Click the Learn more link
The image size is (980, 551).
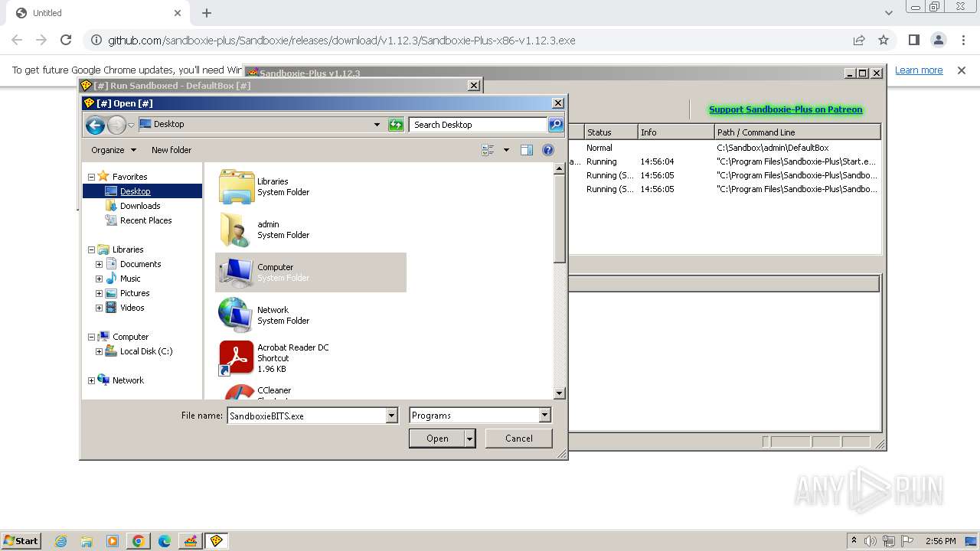[919, 70]
